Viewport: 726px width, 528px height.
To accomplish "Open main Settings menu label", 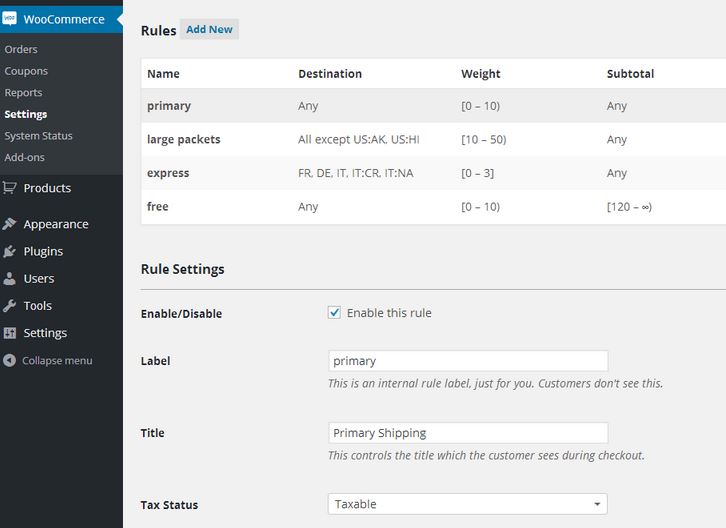I will point(45,333).
